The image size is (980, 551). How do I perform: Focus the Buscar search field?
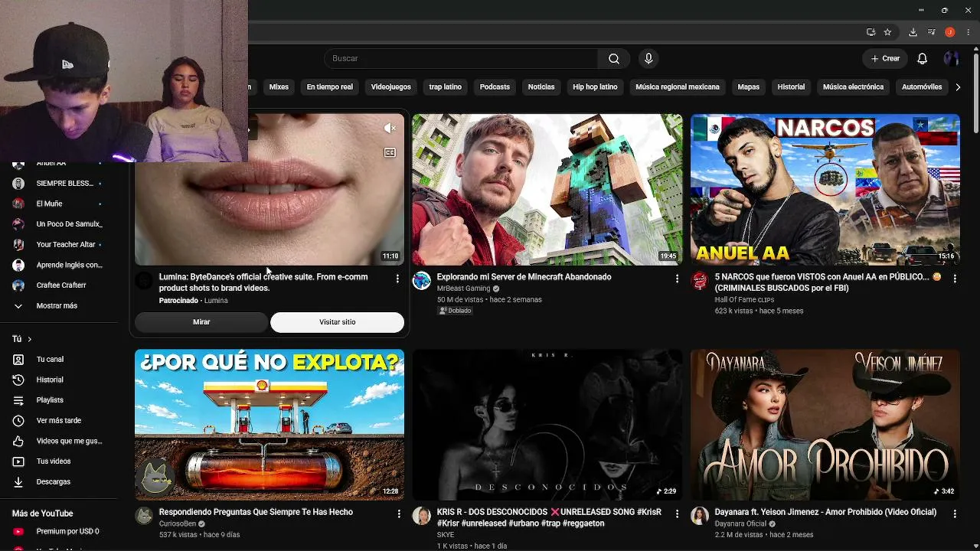click(461, 59)
